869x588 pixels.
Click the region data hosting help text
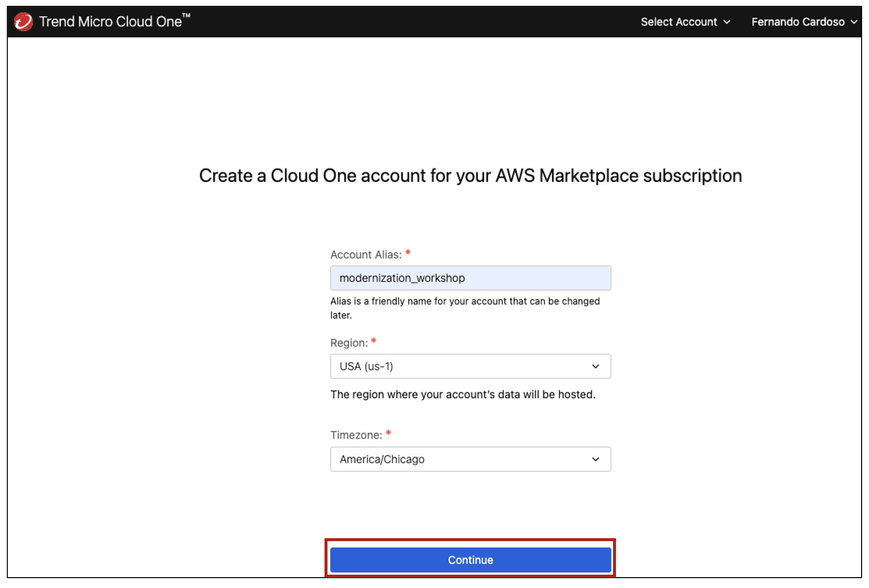pyautogui.click(x=463, y=395)
